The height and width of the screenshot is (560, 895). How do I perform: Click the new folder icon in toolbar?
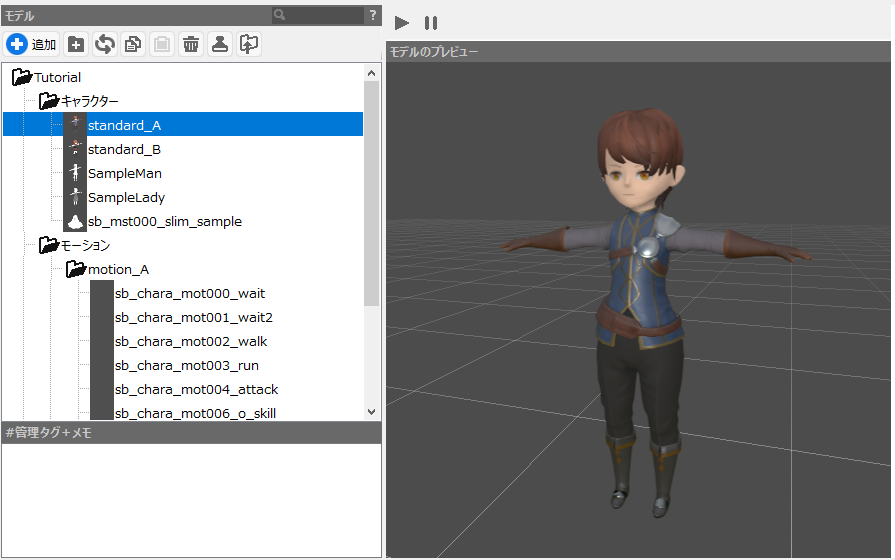coord(75,44)
